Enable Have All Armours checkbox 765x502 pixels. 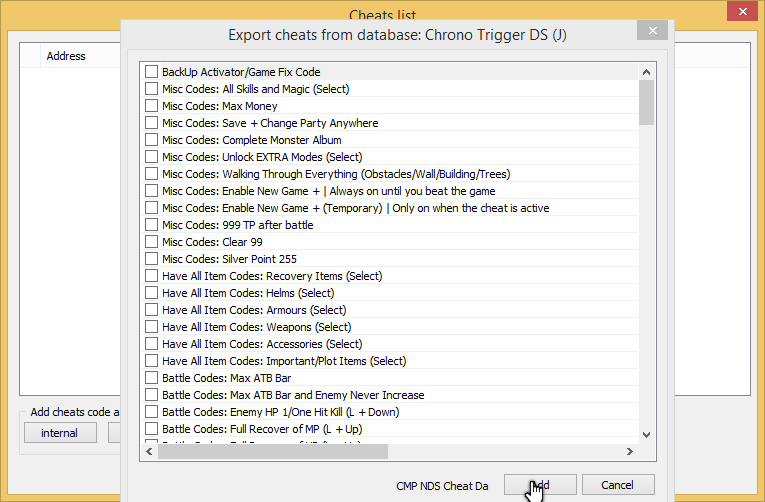pos(151,310)
